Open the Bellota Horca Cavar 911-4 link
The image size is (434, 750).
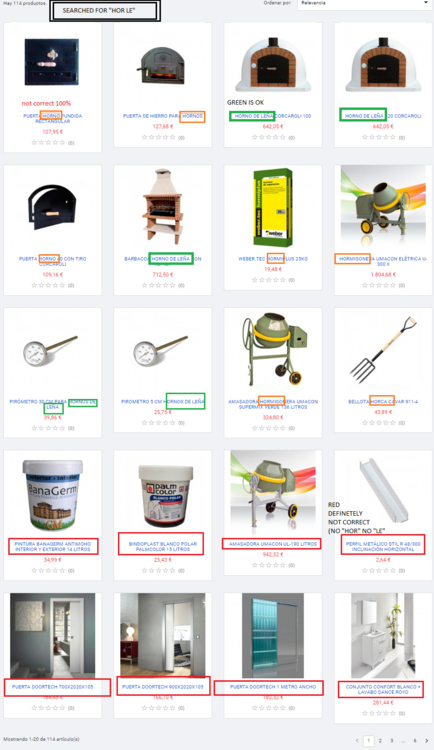(383, 402)
